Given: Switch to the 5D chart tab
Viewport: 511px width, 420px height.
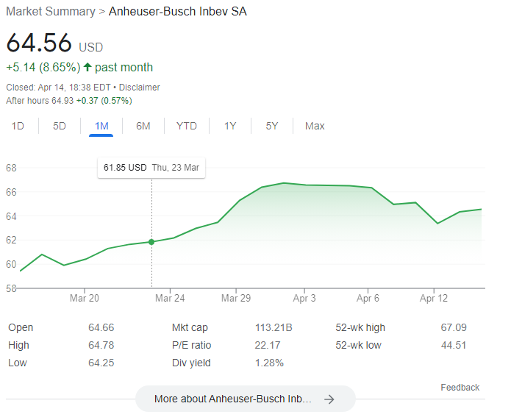Looking at the screenshot, I should point(60,126).
